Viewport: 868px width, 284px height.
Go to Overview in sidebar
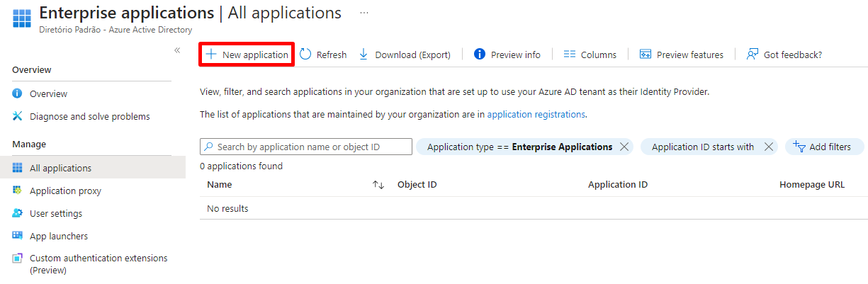[48, 93]
